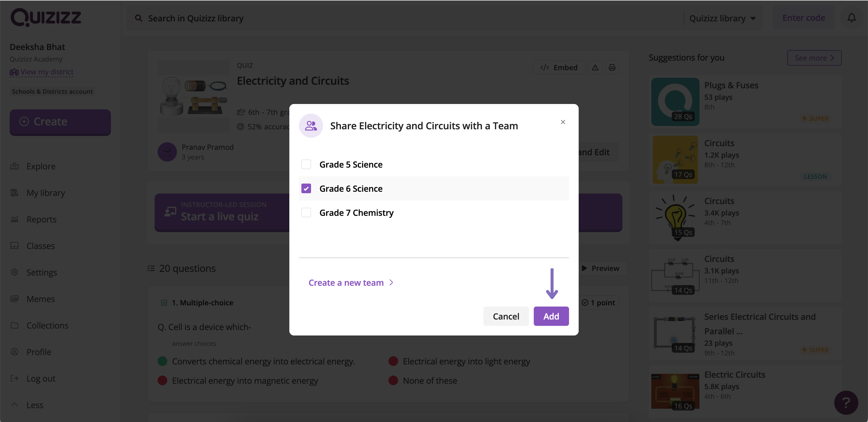This screenshot has width=868, height=422.
Task: Open Explore in the sidebar
Action: click(41, 166)
